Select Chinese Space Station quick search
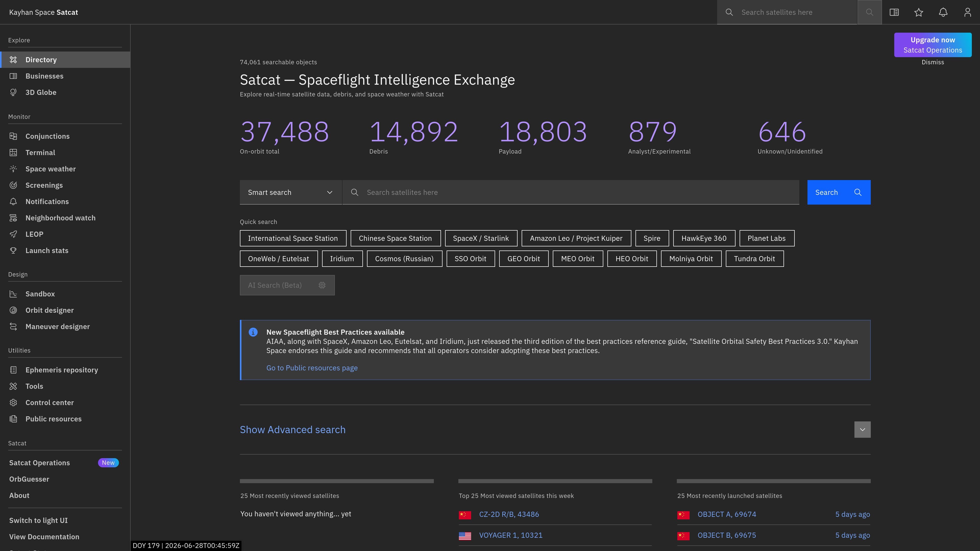The height and width of the screenshot is (551, 980). (395, 239)
